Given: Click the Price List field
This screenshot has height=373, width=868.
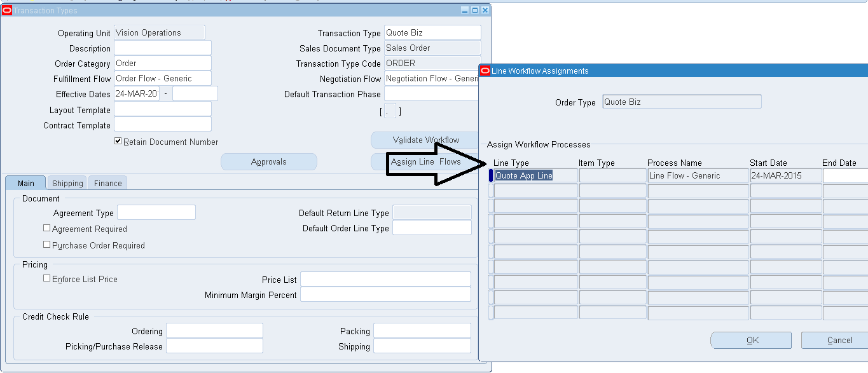Looking at the screenshot, I should coord(385,279).
